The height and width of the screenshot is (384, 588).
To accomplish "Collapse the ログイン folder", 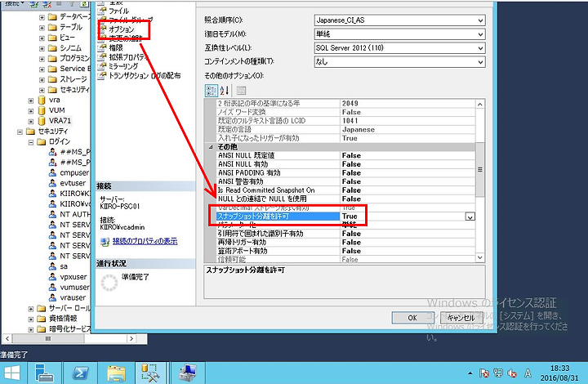I will point(31,142).
